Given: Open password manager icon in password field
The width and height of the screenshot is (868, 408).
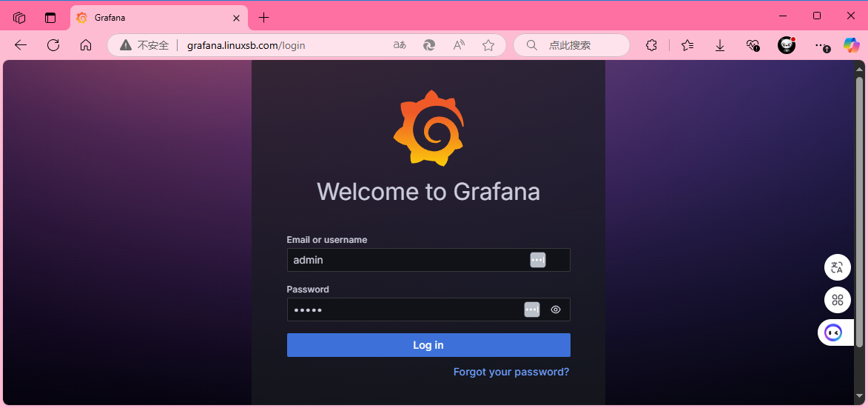Looking at the screenshot, I should tap(532, 310).
